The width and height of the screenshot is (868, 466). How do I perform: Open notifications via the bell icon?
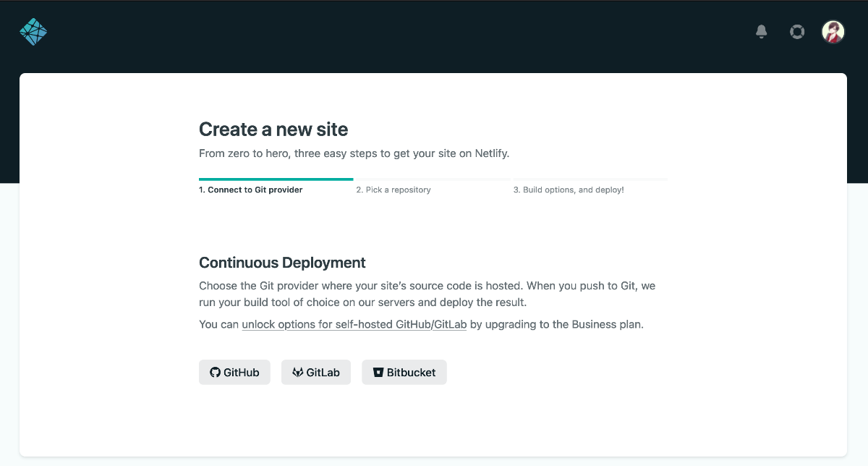click(x=761, y=32)
